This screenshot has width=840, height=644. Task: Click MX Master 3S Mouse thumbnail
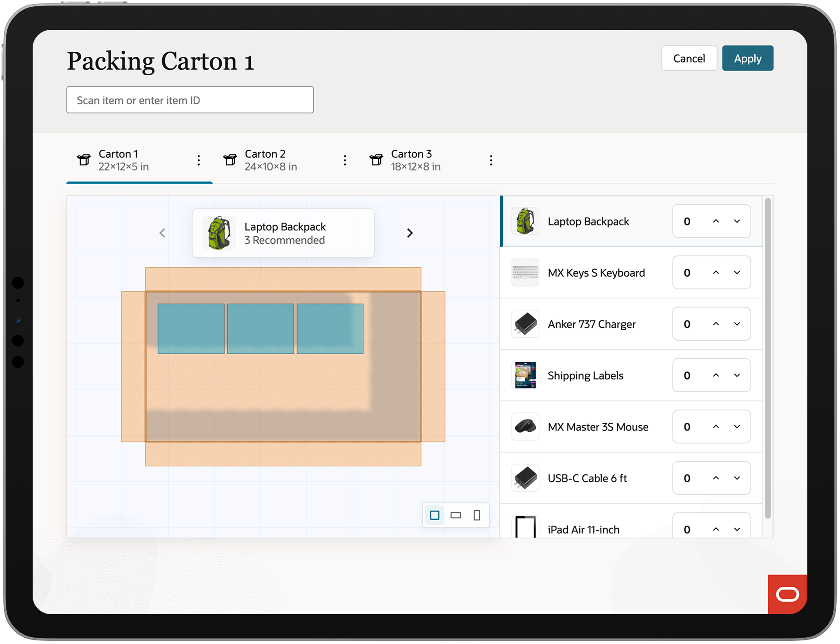tap(525, 426)
